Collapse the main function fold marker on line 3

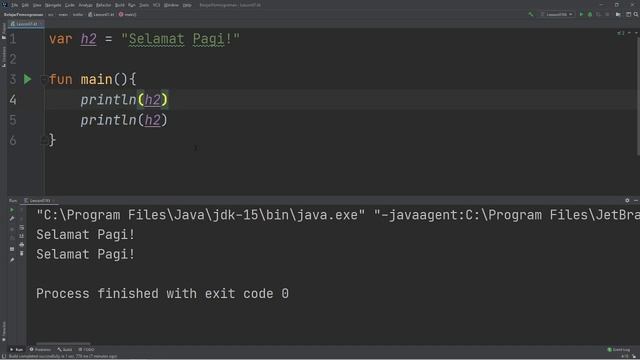click(44, 79)
